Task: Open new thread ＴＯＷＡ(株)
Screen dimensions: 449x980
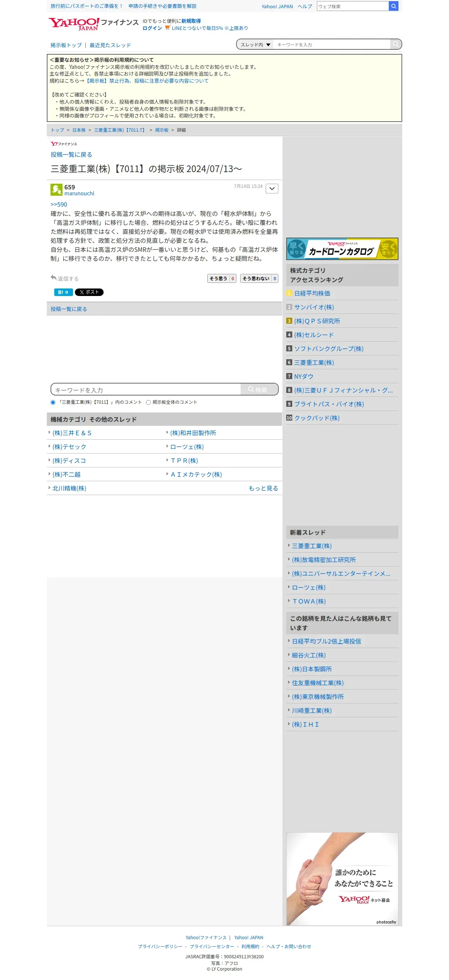Action: click(309, 601)
